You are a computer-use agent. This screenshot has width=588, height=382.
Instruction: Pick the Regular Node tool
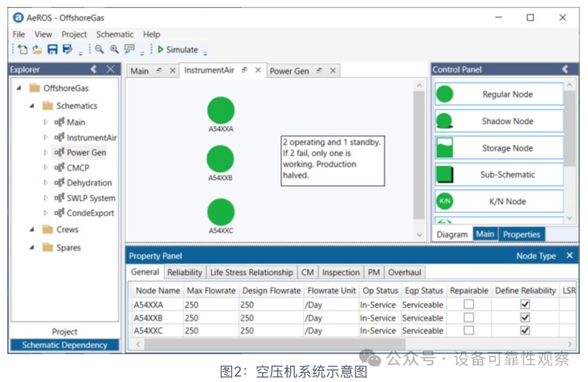[499, 94]
